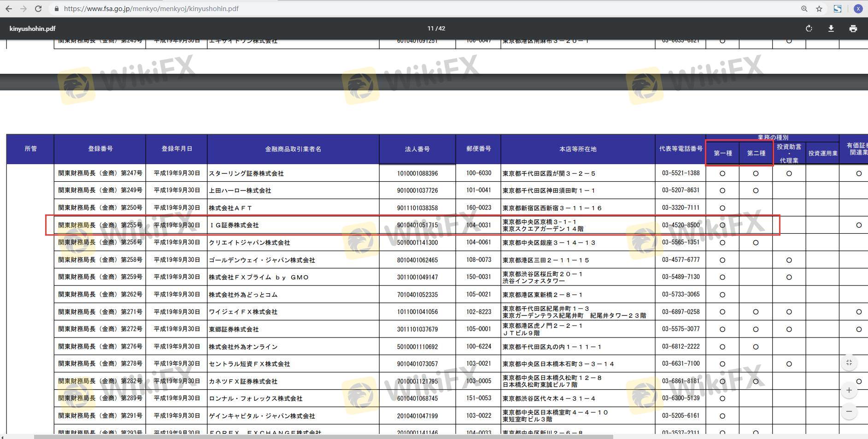Open browser zoom magnifier in address bar
This screenshot has height=439, width=868.
tap(804, 9)
